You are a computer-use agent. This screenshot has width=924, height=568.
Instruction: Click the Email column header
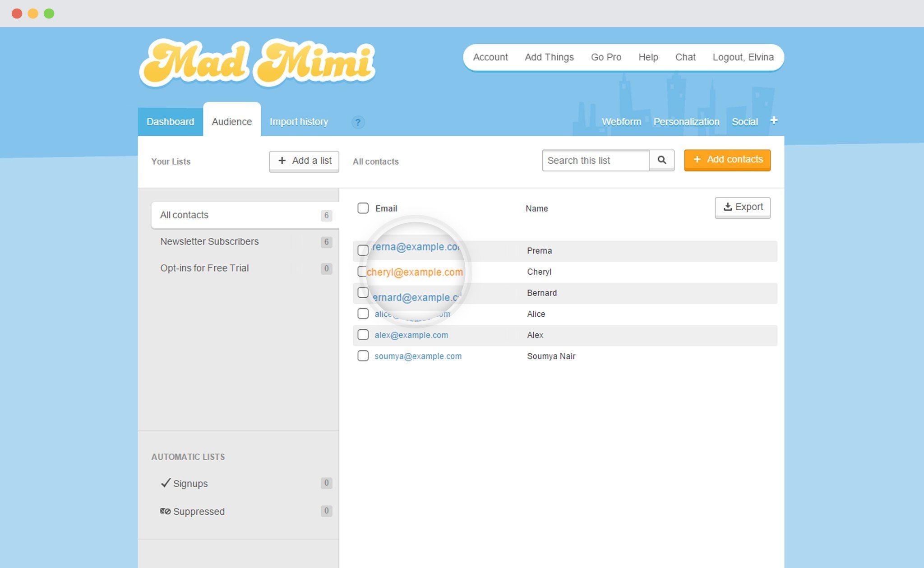click(x=386, y=208)
